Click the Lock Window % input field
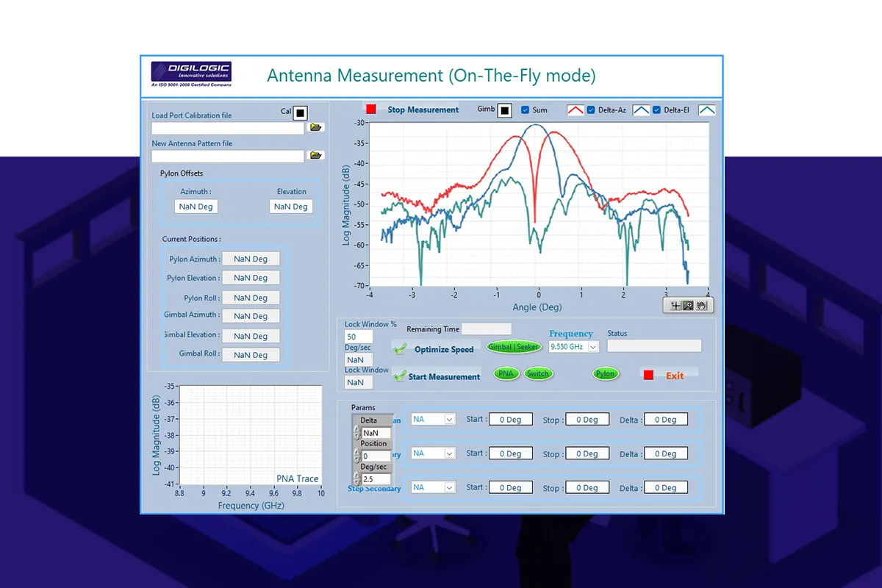Image resolution: width=882 pixels, height=588 pixels. [x=358, y=337]
